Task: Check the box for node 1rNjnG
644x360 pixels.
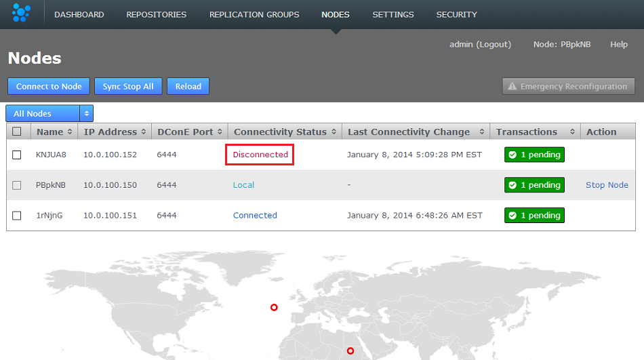Action: point(17,216)
